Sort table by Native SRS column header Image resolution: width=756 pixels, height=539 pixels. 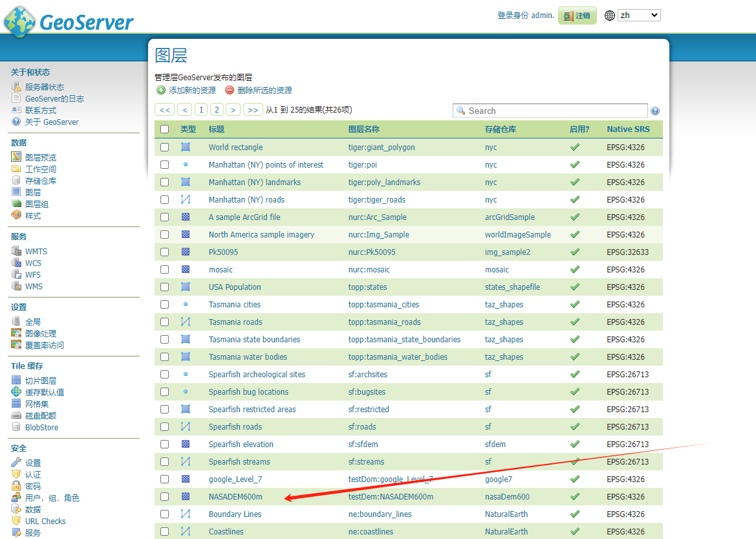pyautogui.click(x=628, y=129)
